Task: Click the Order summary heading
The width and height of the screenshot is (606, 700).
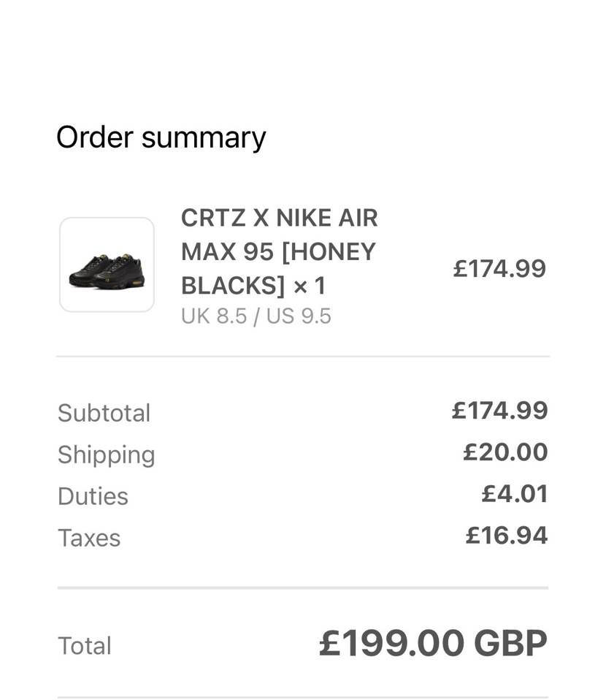Action: pos(161,137)
